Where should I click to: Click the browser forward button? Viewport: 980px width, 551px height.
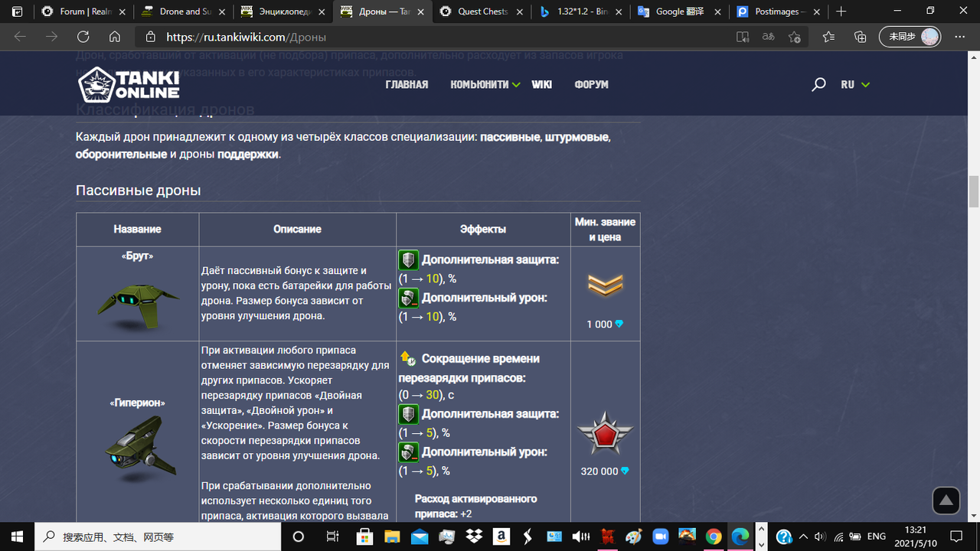click(x=51, y=37)
